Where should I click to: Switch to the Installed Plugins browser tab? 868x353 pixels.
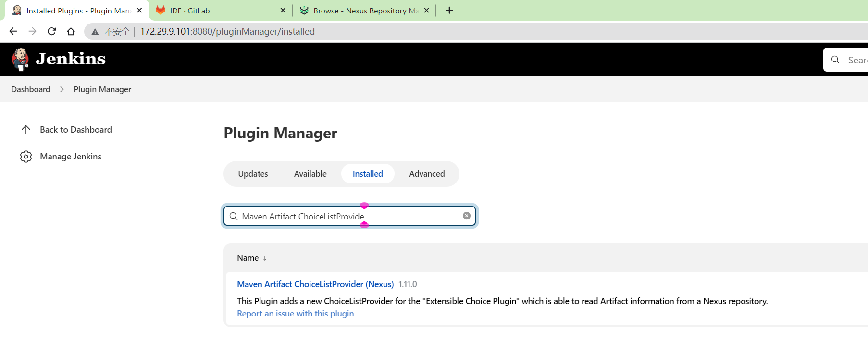click(77, 11)
